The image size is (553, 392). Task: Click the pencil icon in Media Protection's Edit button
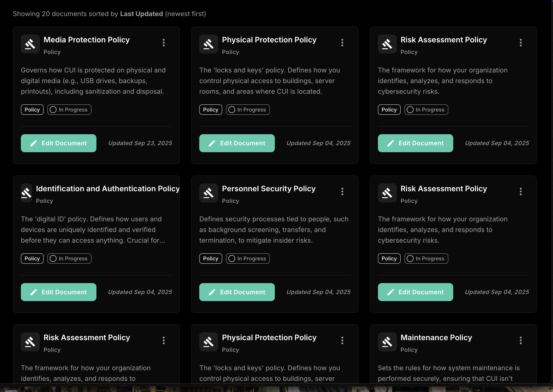pyautogui.click(x=34, y=143)
